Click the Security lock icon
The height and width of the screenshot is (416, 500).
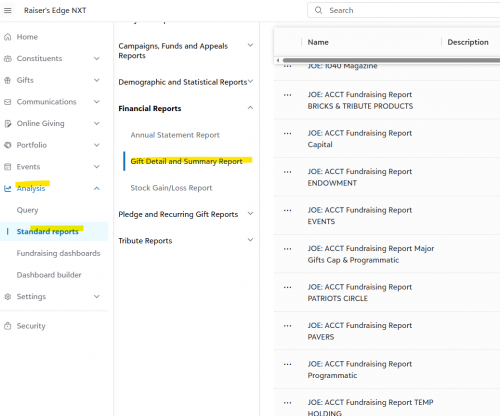(x=7, y=326)
